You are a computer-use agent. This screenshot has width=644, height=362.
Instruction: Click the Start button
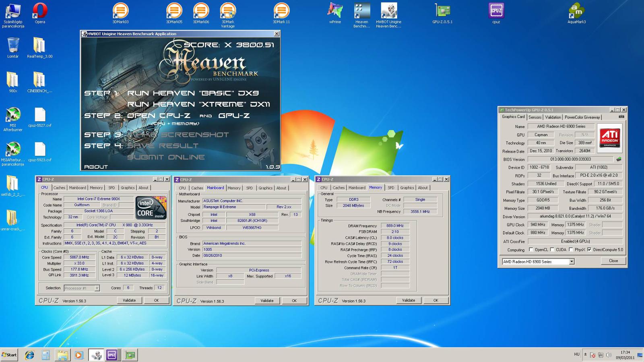click(x=9, y=355)
